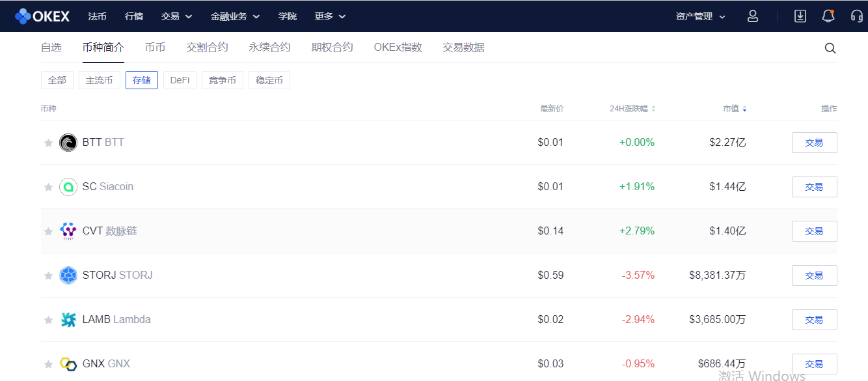The width and height of the screenshot is (868, 381).
Task: Click the OKEX logo
Action: [x=42, y=16]
